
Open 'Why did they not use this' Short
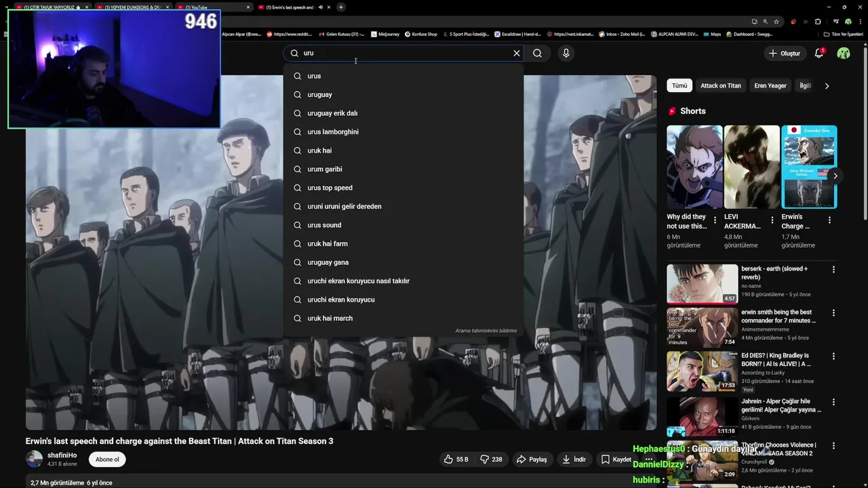pyautogui.click(x=694, y=167)
